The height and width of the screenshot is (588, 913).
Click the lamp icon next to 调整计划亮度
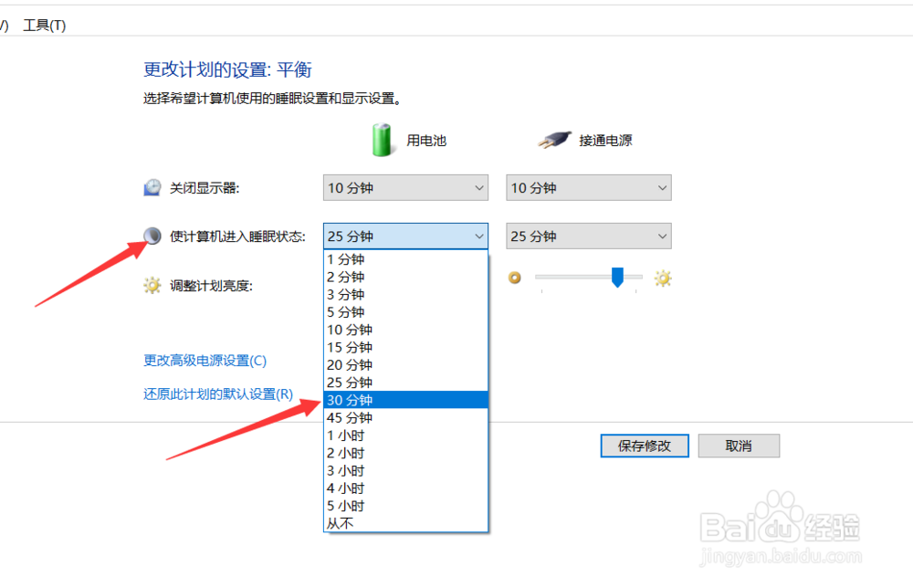[152, 285]
